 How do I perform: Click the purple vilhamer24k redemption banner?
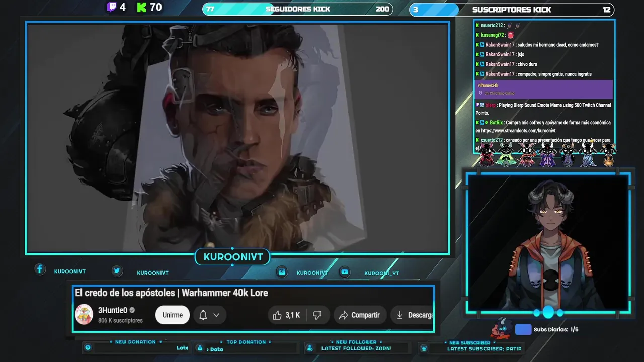[544, 89]
